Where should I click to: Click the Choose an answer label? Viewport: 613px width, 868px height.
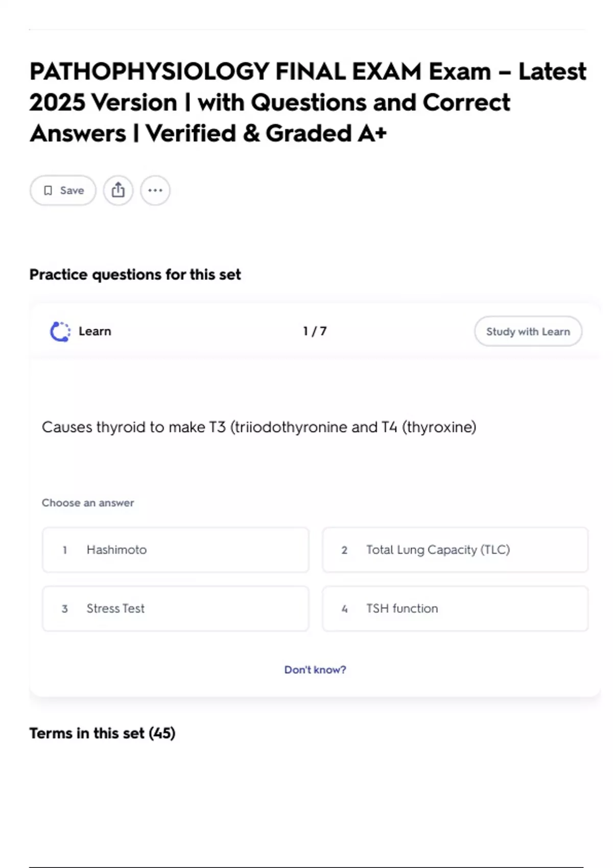(x=88, y=503)
